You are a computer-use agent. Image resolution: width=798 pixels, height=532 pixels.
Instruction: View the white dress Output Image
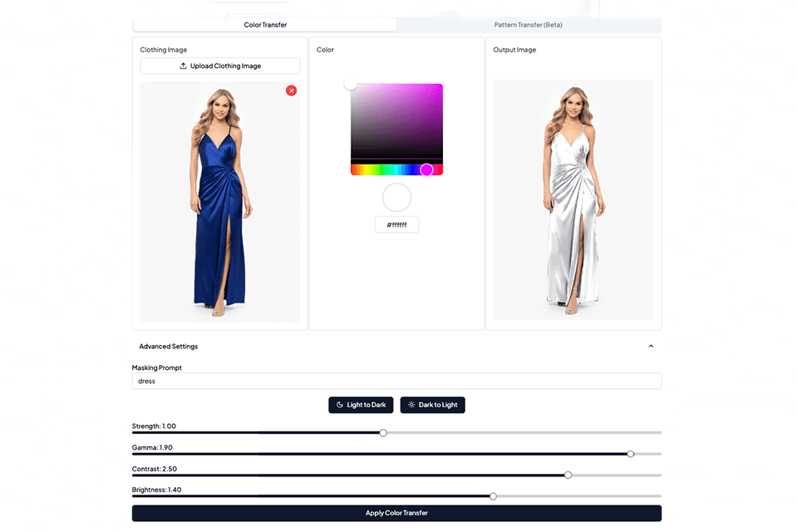tap(574, 199)
